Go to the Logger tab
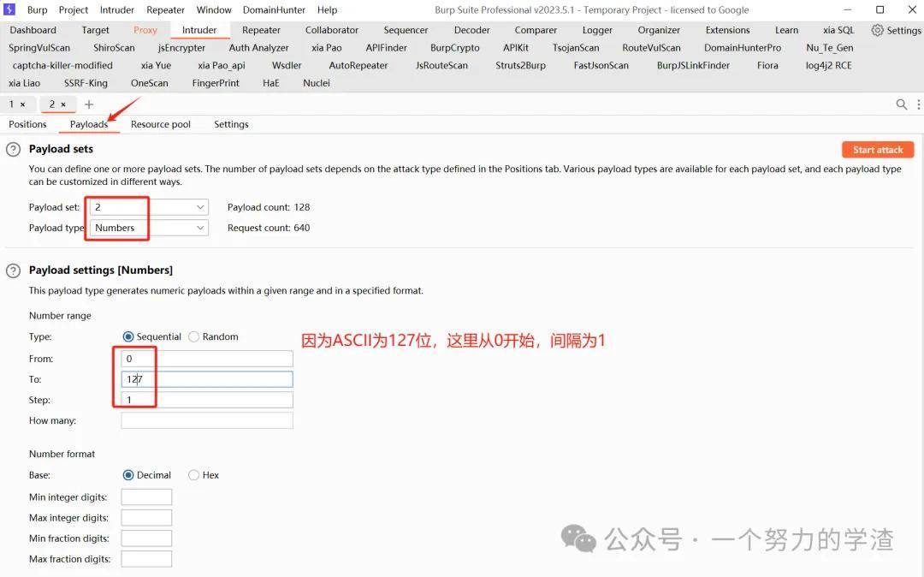 click(x=597, y=30)
